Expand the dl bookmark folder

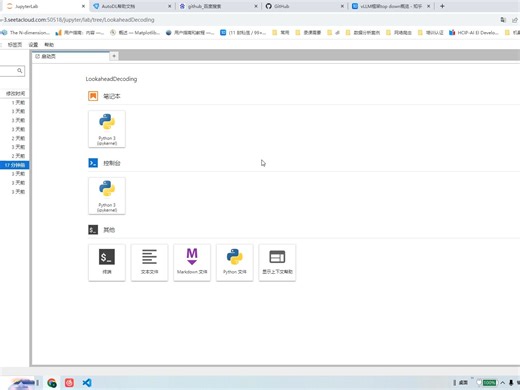[334, 33]
